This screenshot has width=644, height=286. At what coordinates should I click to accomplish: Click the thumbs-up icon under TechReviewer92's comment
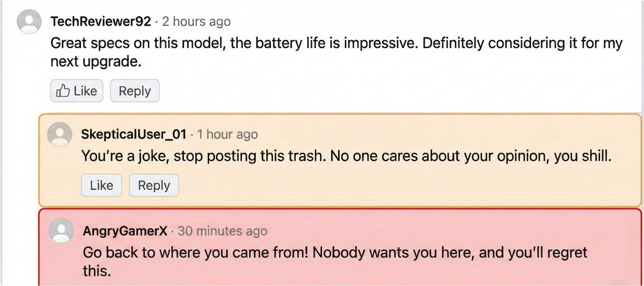click(63, 91)
